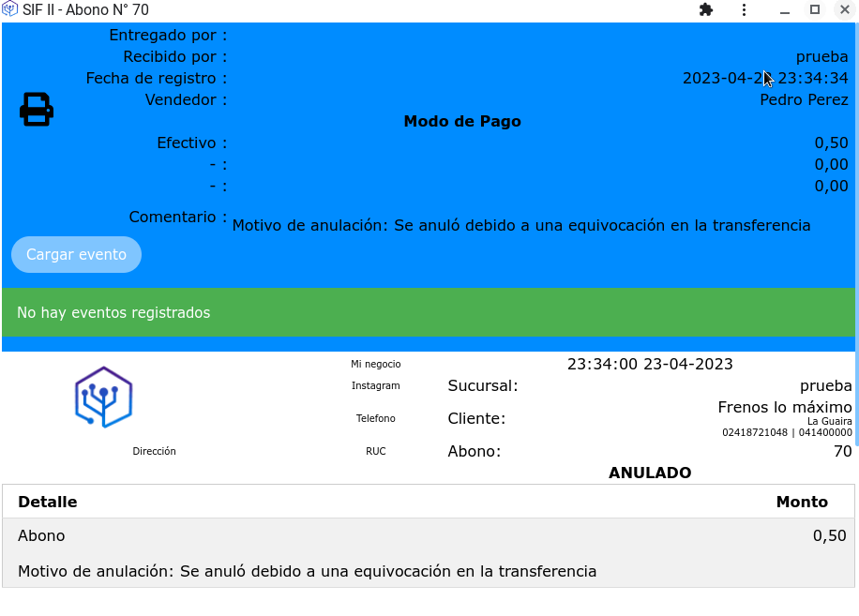Click the SIF II app icon in title bar
This screenshot has height=616, width=859.
point(10,9)
